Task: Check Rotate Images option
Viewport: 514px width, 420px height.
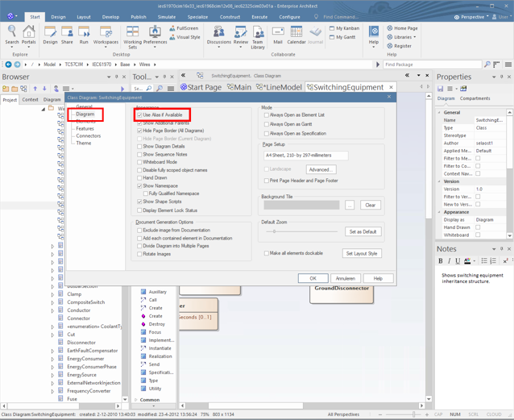Action: tap(139, 254)
